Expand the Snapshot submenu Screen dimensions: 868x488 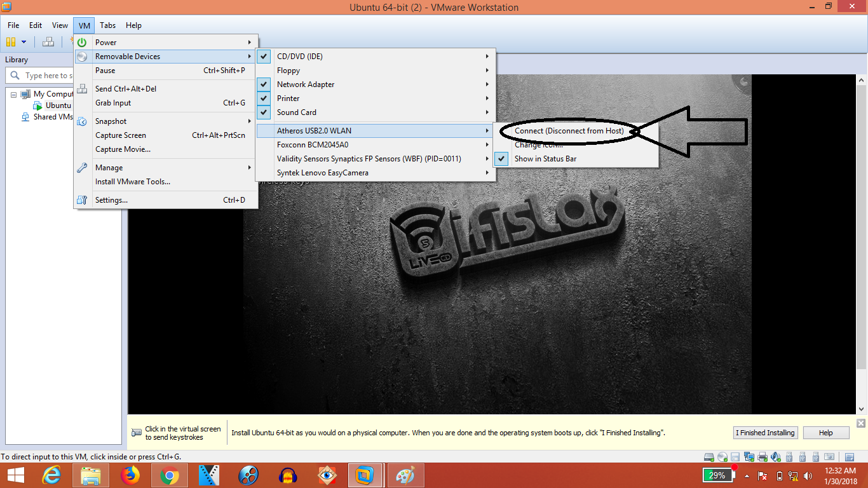tap(166, 121)
